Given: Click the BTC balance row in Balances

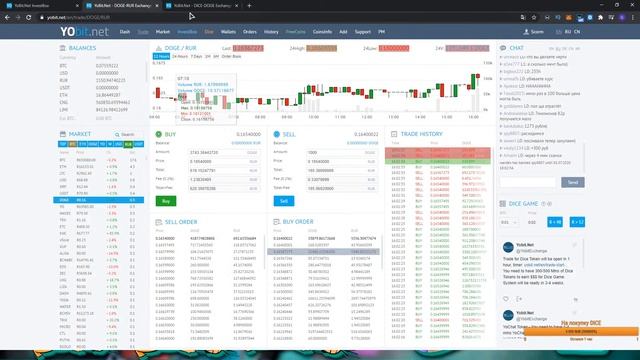Looking at the screenshot, I should point(101,66).
